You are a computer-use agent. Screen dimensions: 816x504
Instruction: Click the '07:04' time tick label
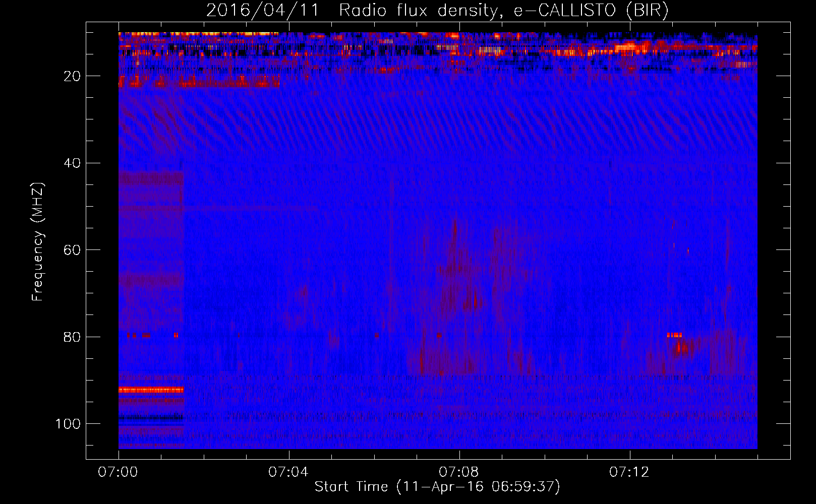[x=288, y=472]
